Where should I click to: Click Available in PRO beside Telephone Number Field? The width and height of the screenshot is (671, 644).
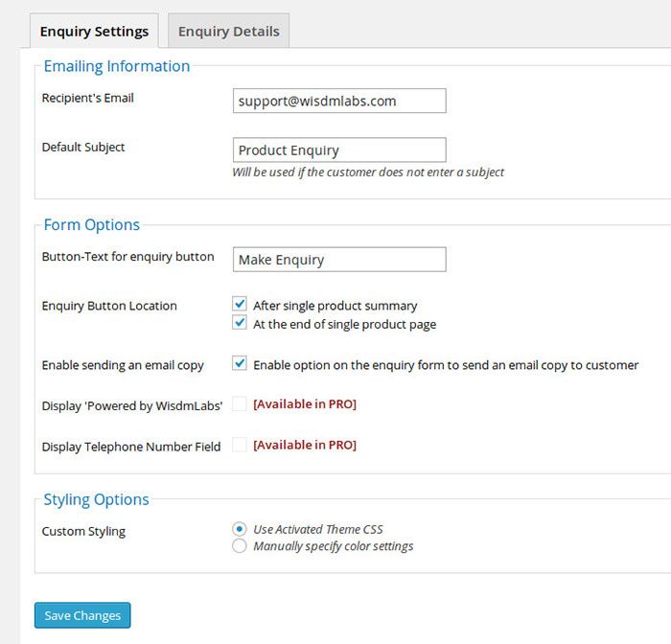tap(305, 445)
